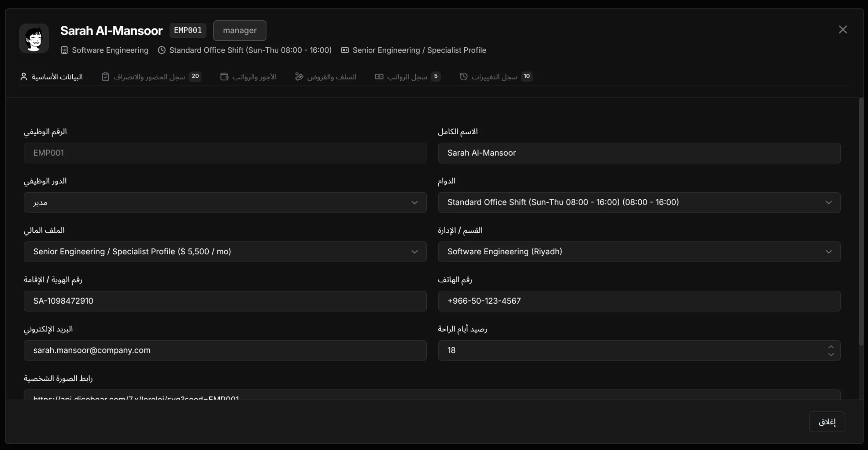Click the الملف المالي label

[x=44, y=231]
